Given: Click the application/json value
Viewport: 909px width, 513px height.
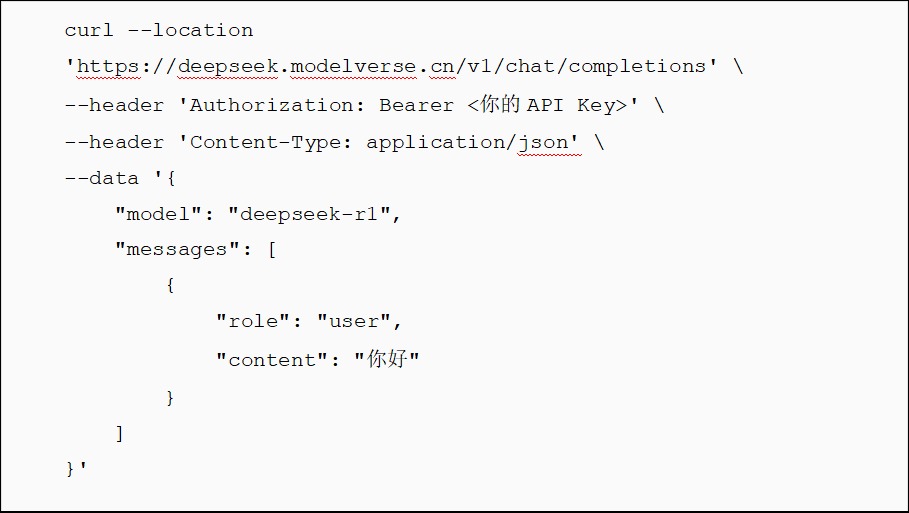Looking at the screenshot, I should [467, 143].
